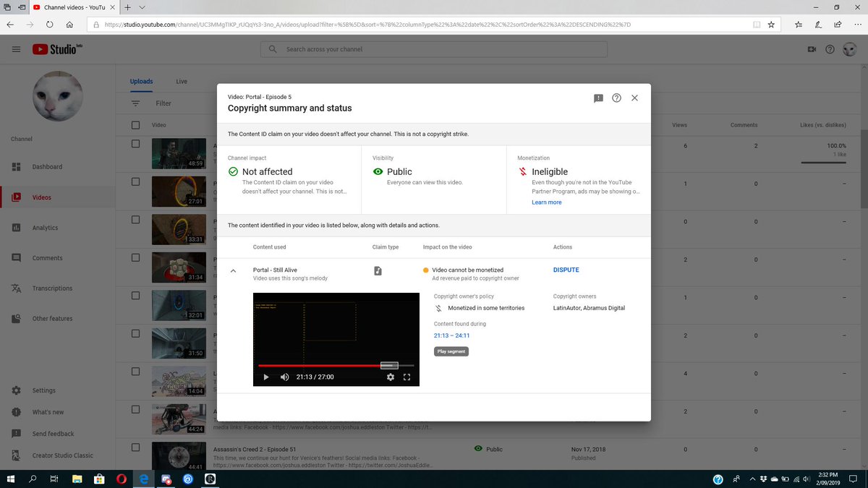Play the claimed video preview
868x488 pixels.
pos(265,377)
